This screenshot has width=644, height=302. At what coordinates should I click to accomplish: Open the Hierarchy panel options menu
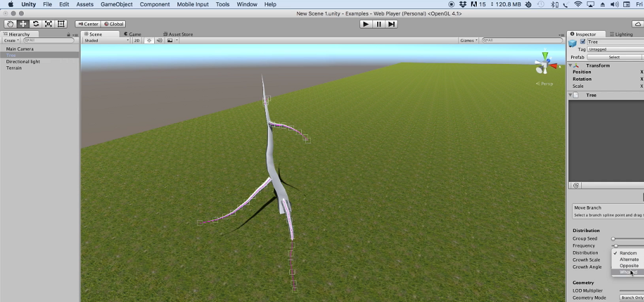(74, 34)
